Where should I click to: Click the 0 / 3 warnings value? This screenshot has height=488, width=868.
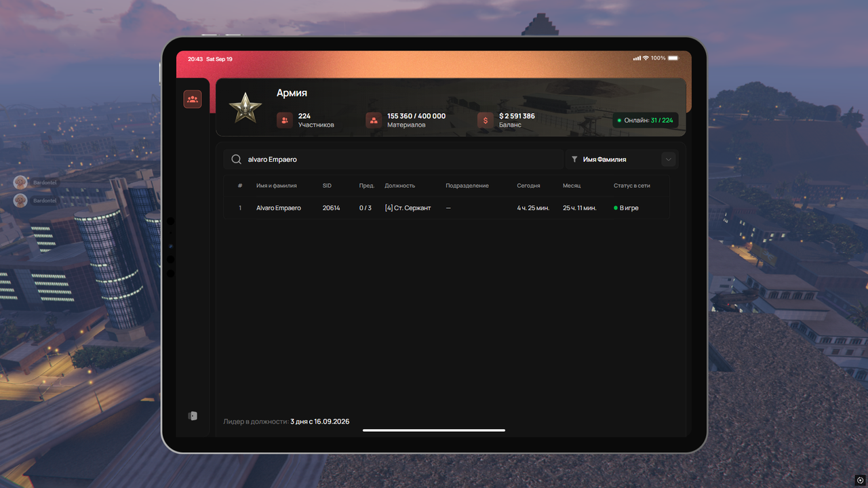pos(366,208)
